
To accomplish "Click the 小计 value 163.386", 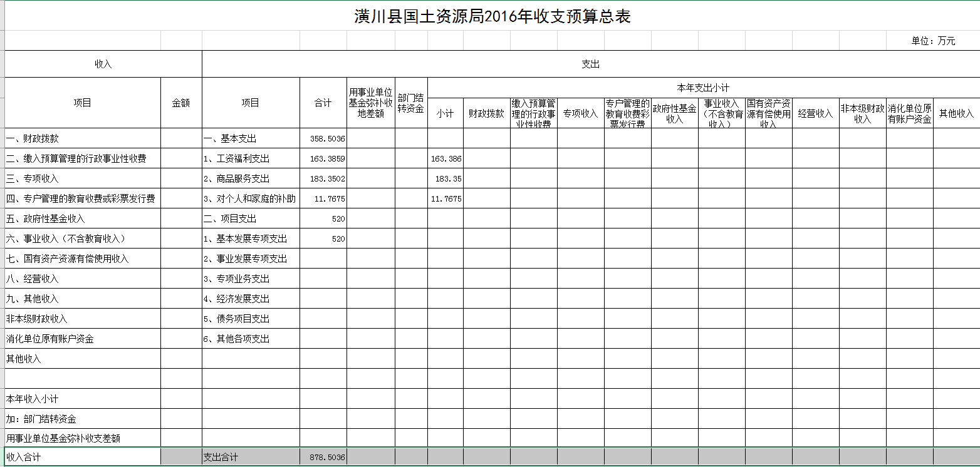I will coord(446,158).
